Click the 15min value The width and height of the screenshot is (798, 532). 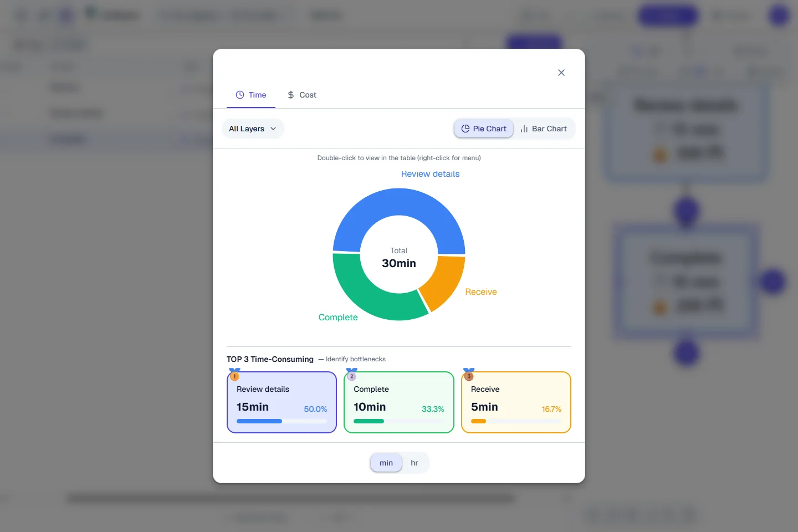point(253,407)
